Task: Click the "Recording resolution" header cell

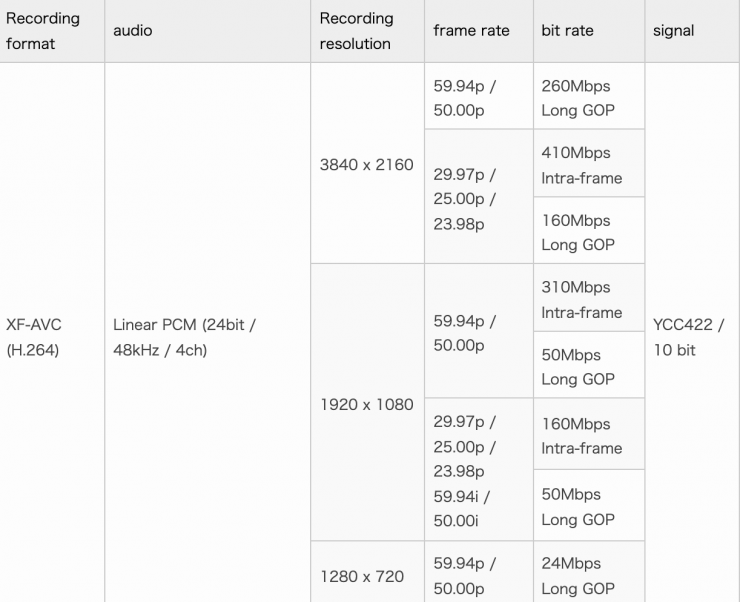Action: click(357, 31)
